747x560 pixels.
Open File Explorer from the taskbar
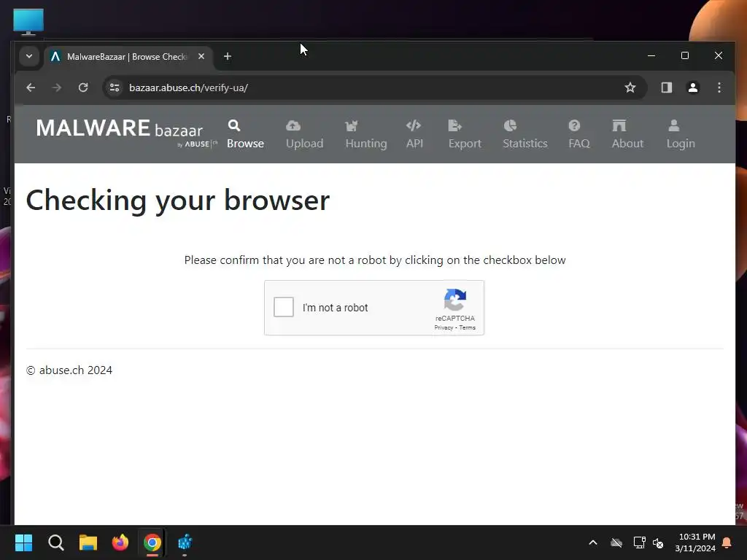[x=88, y=542]
